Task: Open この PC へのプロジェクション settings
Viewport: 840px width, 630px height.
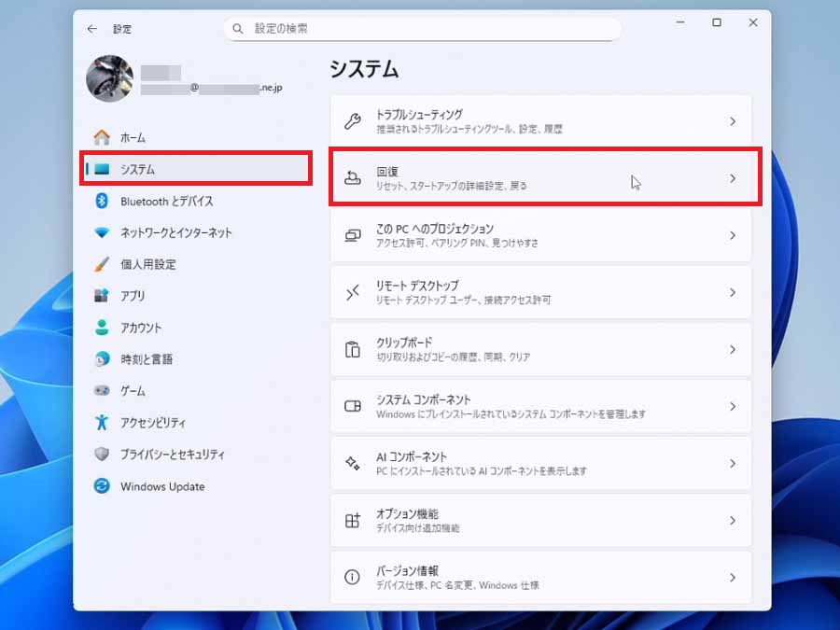Action: pyautogui.click(x=539, y=235)
